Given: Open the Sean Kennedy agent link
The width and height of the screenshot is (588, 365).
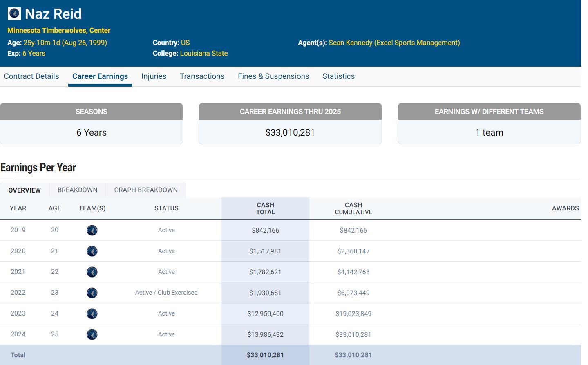Looking at the screenshot, I should pos(394,43).
